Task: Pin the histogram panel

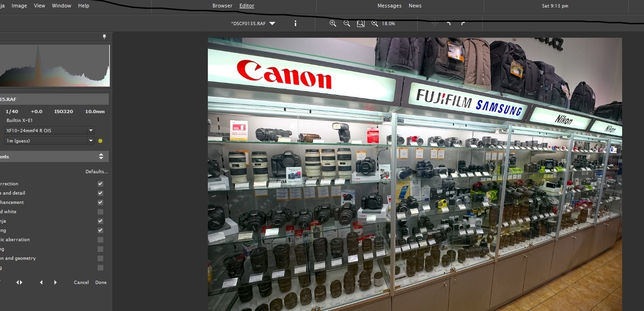Action: click(105, 36)
